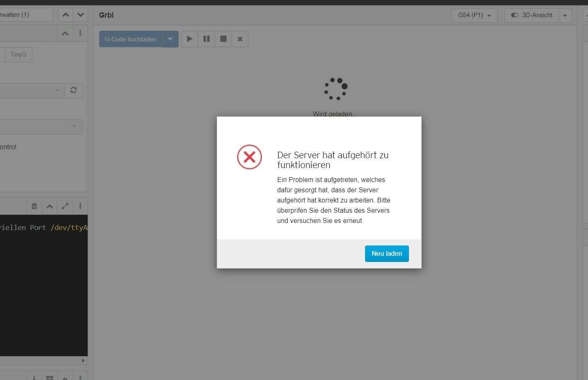Image resolution: width=588 pixels, height=380 pixels.
Task: Collapse the console widget with its chevron
Action: point(50,206)
